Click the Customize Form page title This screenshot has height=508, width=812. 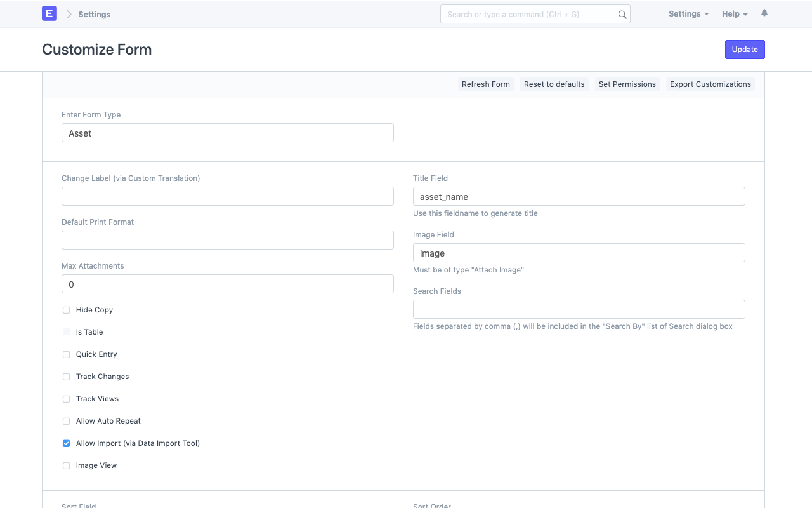(97, 50)
